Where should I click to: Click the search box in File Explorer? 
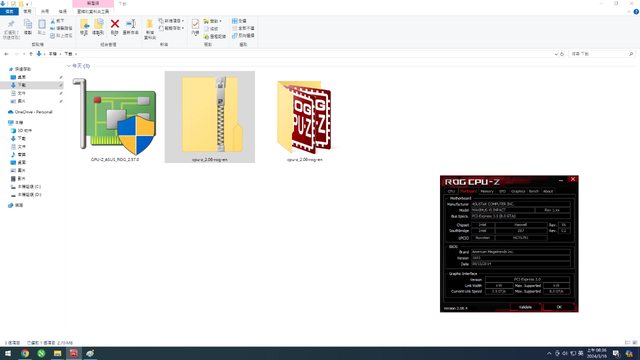[x=601, y=54]
